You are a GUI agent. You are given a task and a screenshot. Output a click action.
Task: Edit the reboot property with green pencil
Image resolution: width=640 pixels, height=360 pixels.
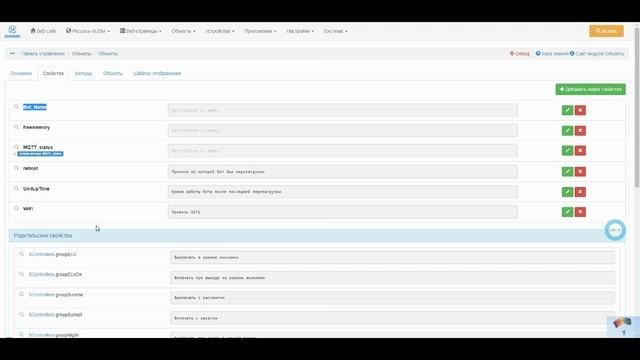tap(567, 171)
